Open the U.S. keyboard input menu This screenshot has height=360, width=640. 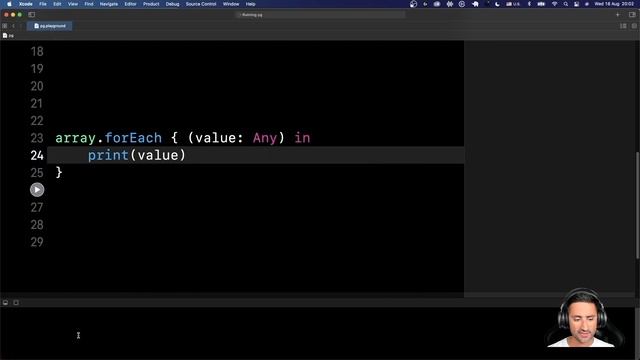pos(513,4)
